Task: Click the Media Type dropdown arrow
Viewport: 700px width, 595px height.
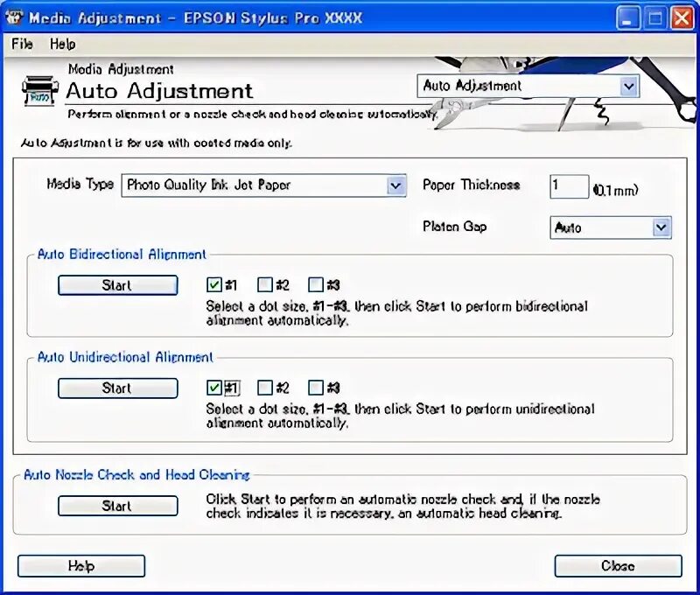Action: (395, 185)
